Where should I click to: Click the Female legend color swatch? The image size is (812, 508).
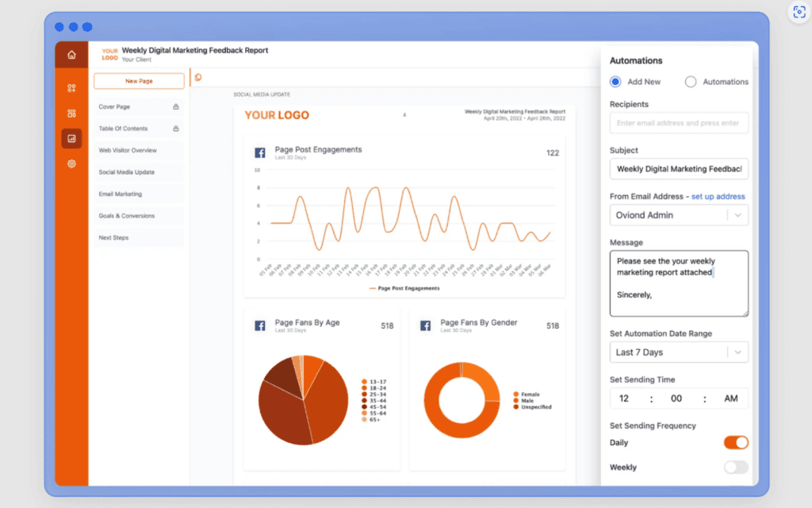click(x=515, y=394)
